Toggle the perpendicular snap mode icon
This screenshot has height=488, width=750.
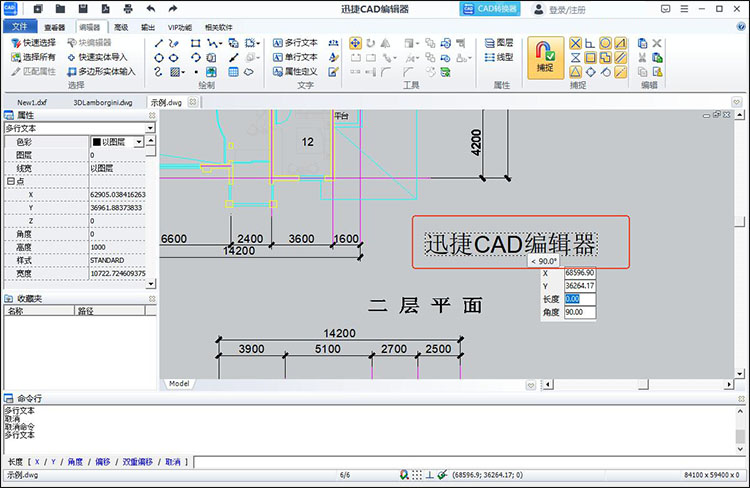click(590, 44)
